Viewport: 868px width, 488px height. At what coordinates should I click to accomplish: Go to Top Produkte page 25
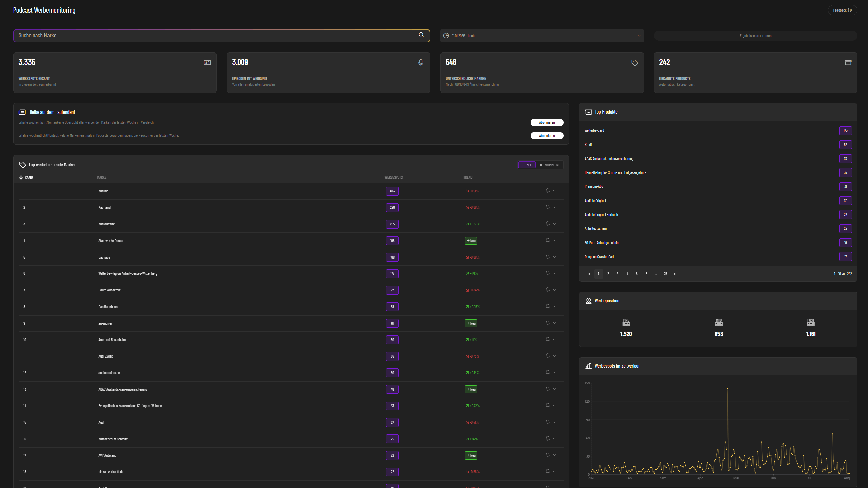[665, 274]
